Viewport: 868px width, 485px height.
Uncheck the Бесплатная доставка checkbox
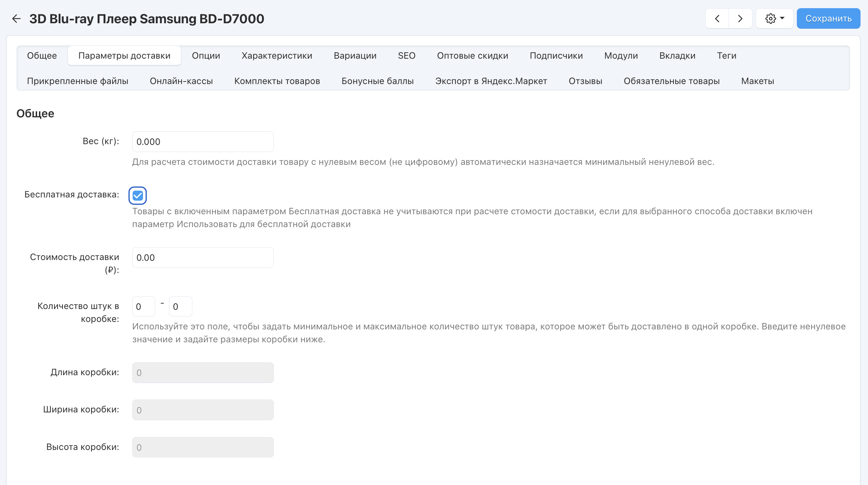pos(138,196)
